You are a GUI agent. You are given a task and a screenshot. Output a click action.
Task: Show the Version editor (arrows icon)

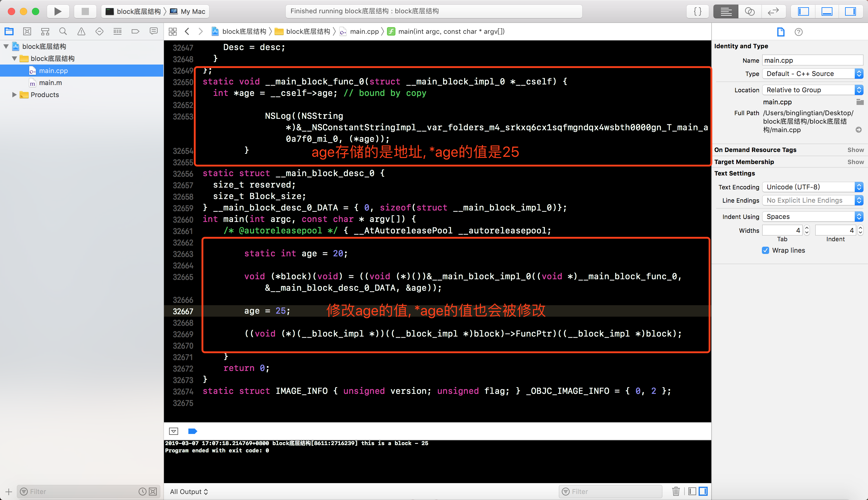[773, 11]
